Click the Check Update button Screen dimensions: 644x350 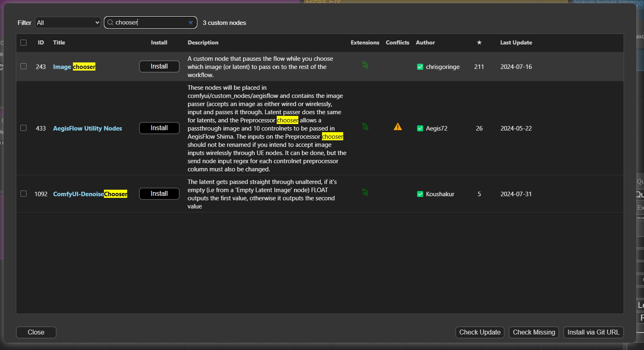pos(480,332)
